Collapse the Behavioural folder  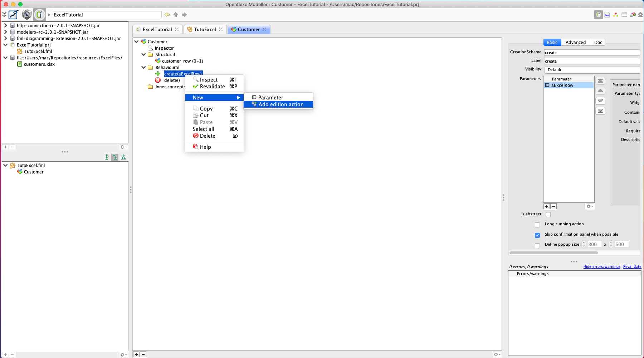(x=143, y=67)
